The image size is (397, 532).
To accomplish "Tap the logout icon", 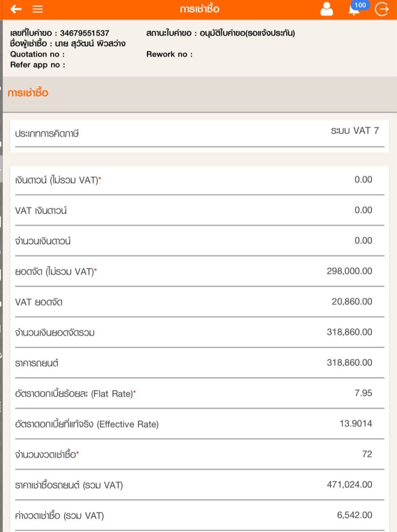I will [x=382, y=9].
